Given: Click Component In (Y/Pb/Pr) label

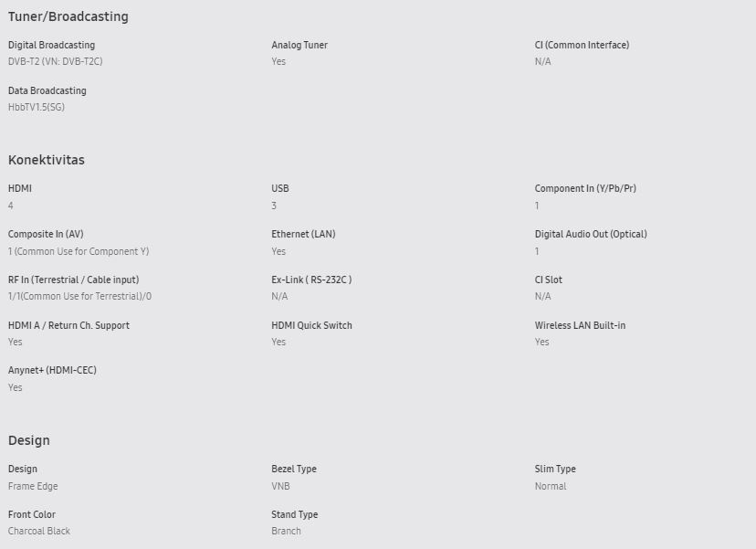Looking at the screenshot, I should coord(585,188).
